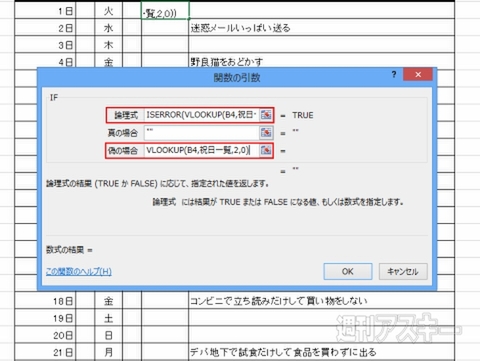Cancel the dialog with キャンセル button
Screen dimensions: 480x361
403,271
